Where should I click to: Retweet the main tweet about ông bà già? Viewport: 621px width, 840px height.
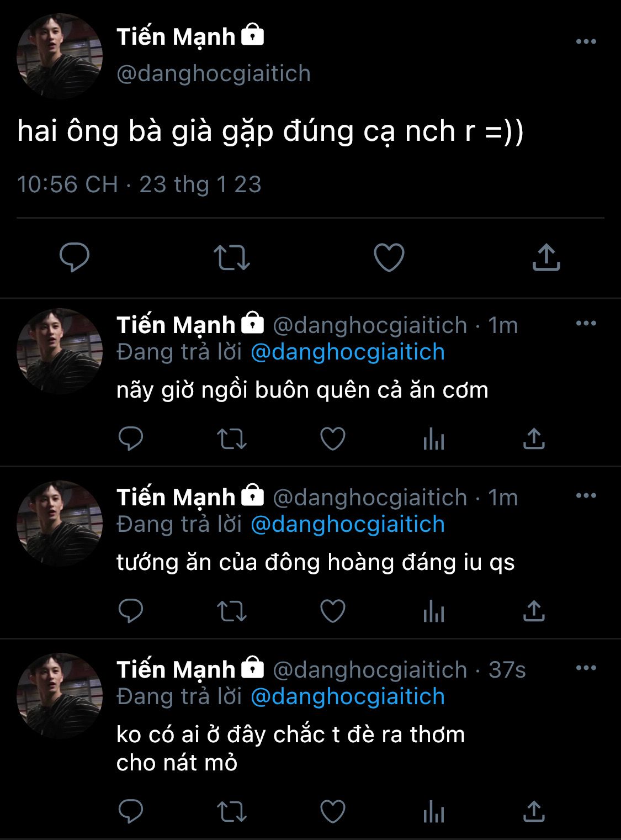point(232,257)
